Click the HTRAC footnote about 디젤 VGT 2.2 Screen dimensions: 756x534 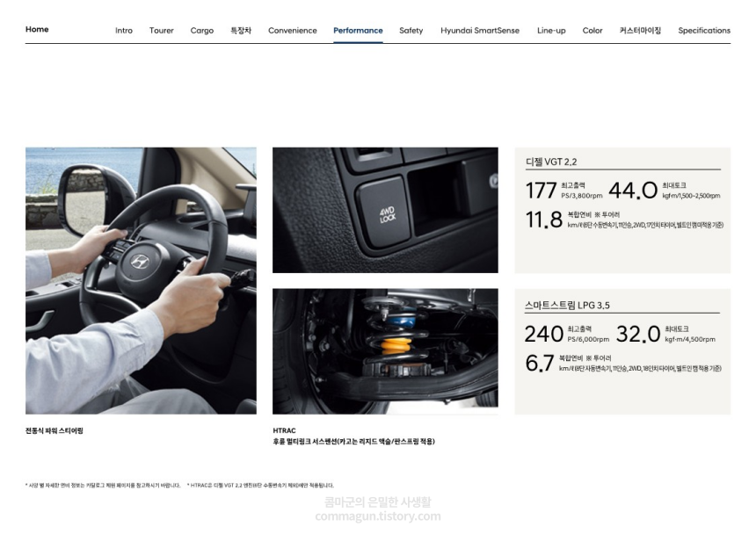click(x=260, y=486)
